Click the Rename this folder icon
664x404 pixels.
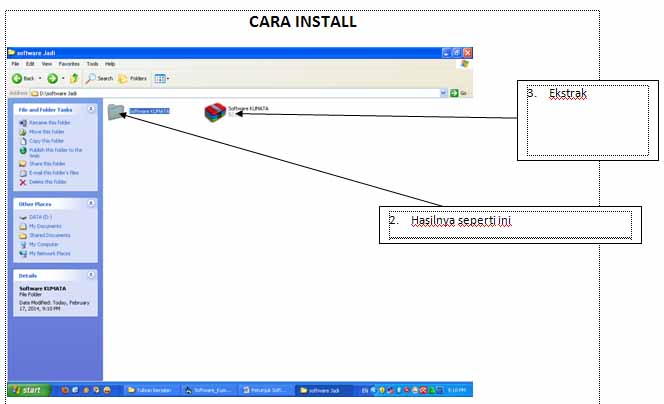tap(23, 123)
